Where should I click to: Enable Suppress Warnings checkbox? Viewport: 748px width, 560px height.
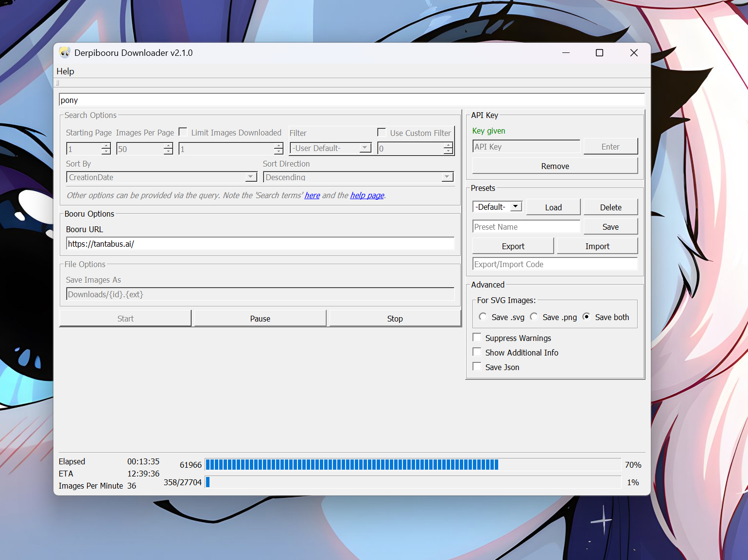(477, 338)
